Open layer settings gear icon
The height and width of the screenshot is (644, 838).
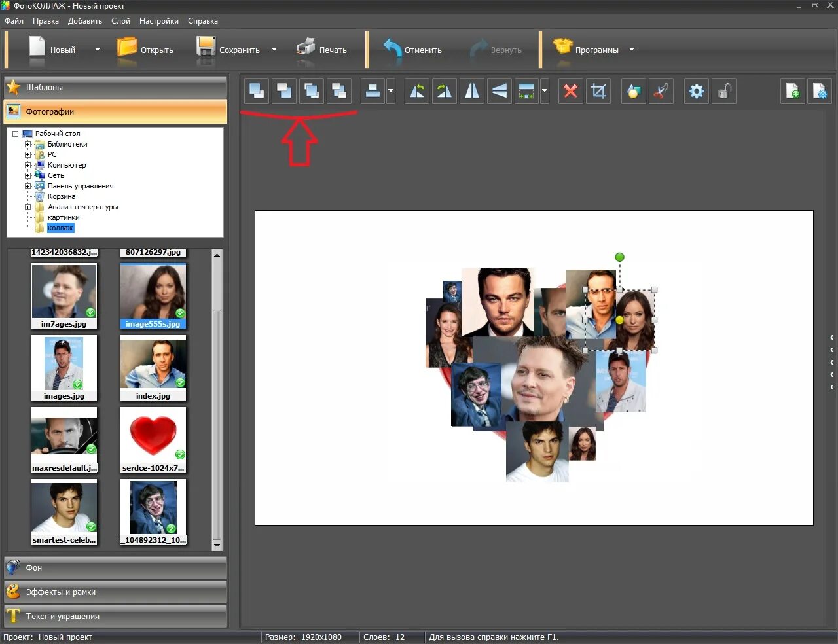point(697,91)
